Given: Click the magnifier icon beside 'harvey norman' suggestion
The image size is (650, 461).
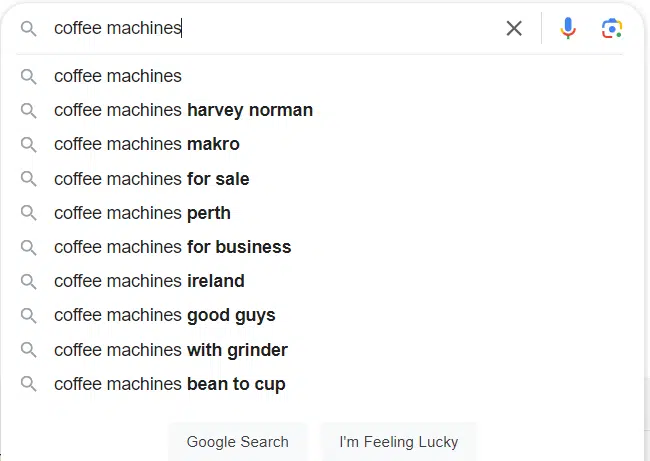Looking at the screenshot, I should (x=29, y=111).
